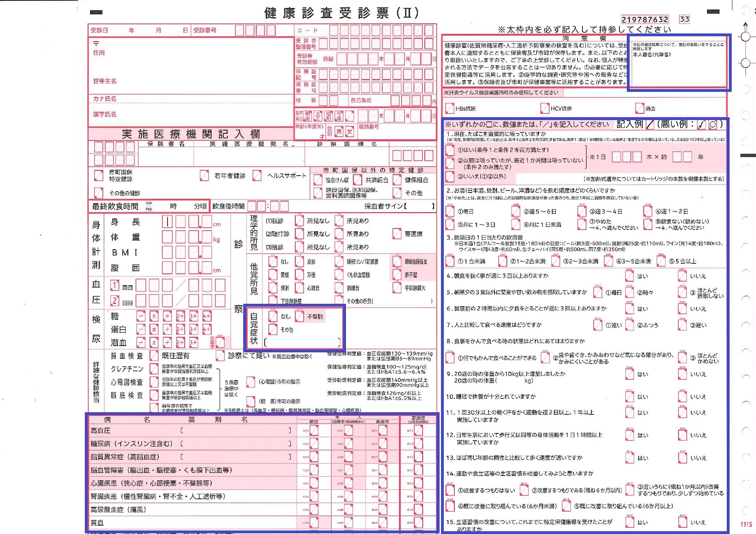
Task: Check the 協会けんぽ box
Action: [x=318, y=180]
